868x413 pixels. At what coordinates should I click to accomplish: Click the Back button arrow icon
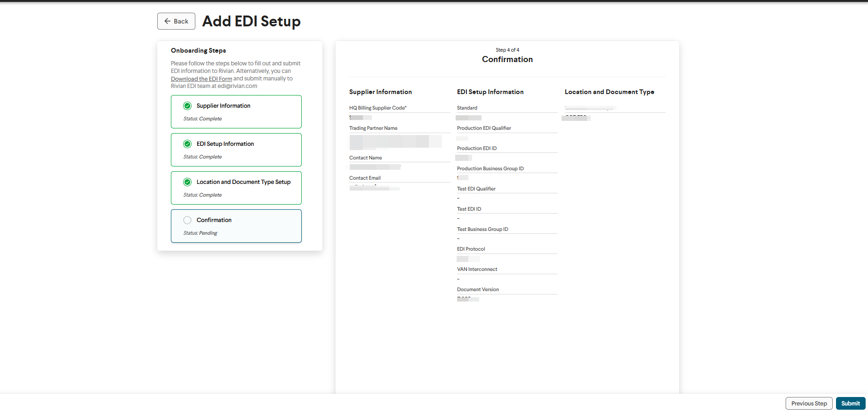click(167, 21)
